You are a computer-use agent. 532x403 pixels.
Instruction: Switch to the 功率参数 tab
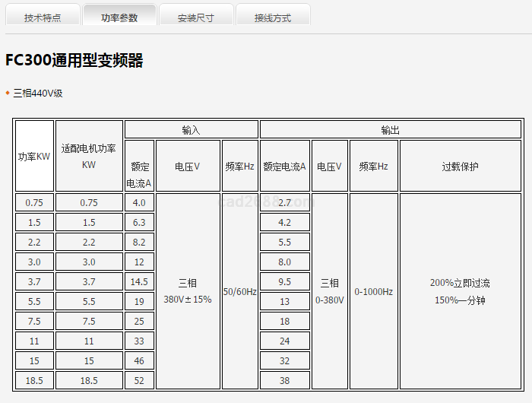(119, 17)
